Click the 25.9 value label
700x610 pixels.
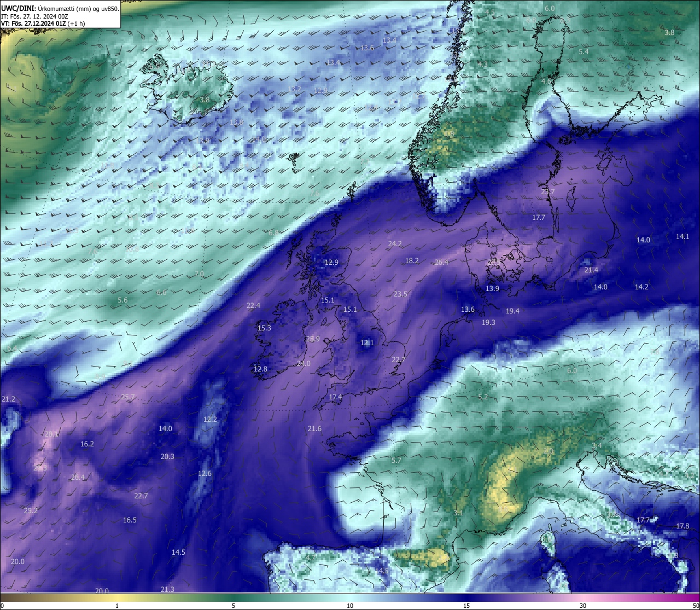(x=313, y=339)
